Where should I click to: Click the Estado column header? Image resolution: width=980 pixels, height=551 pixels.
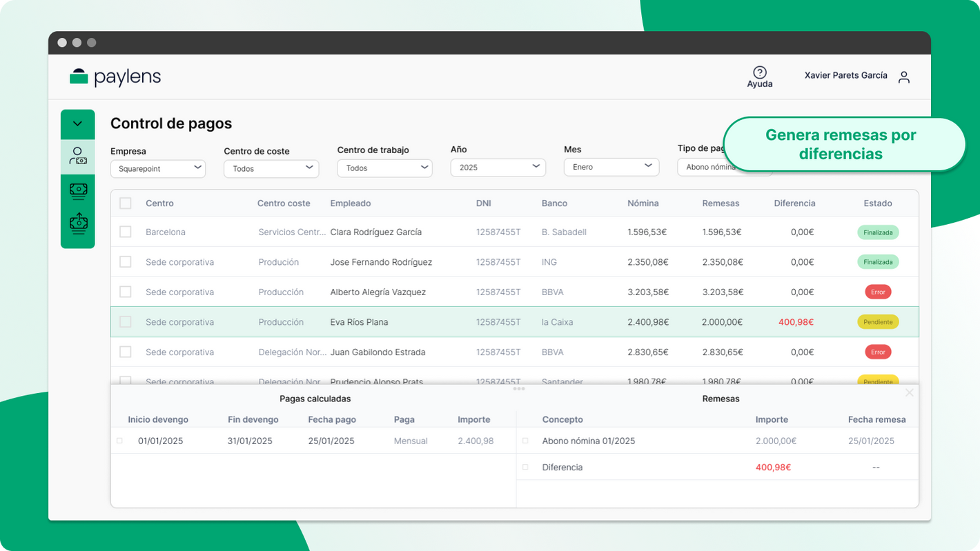(x=877, y=203)
